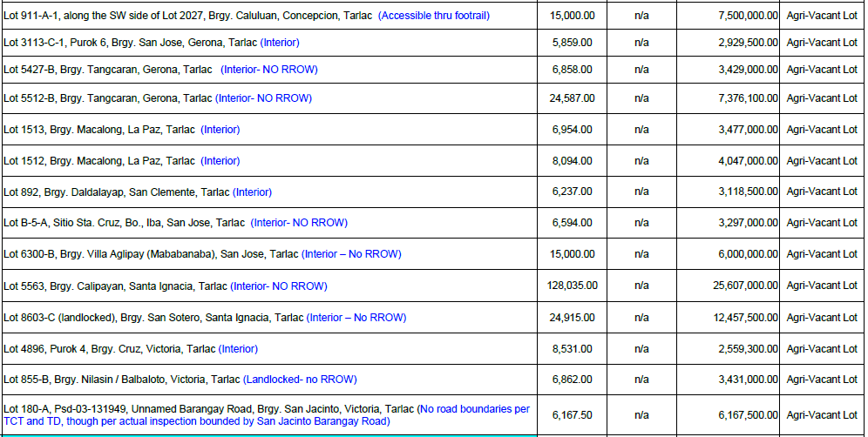Click Lot 4896 Purok 4, Brgy. Cruz entry

108,349
